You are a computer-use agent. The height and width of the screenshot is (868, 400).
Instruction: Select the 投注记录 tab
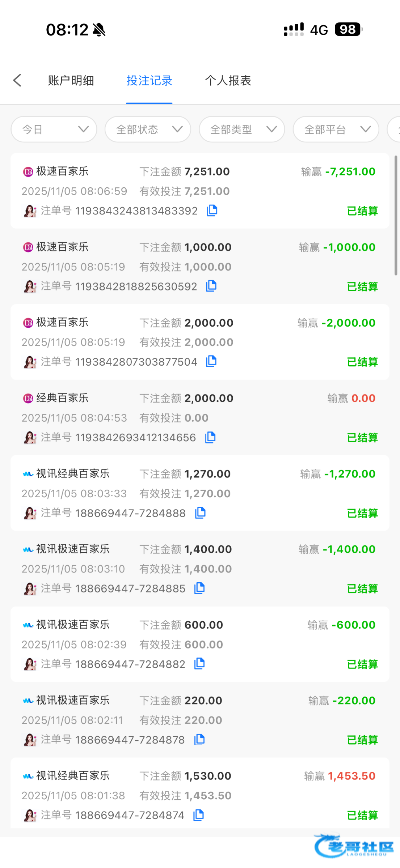(x=149, y=80)
